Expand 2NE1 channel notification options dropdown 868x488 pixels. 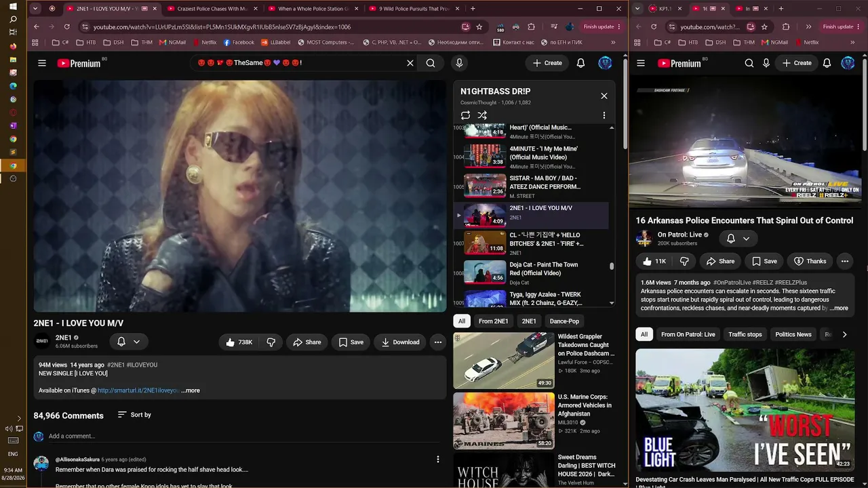[x=129, y=342]
